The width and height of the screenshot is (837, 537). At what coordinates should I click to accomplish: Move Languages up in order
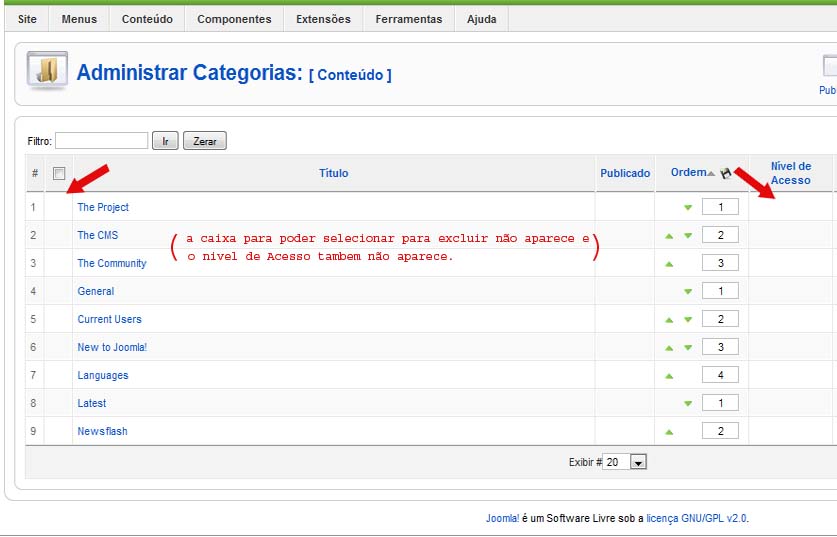669,376
